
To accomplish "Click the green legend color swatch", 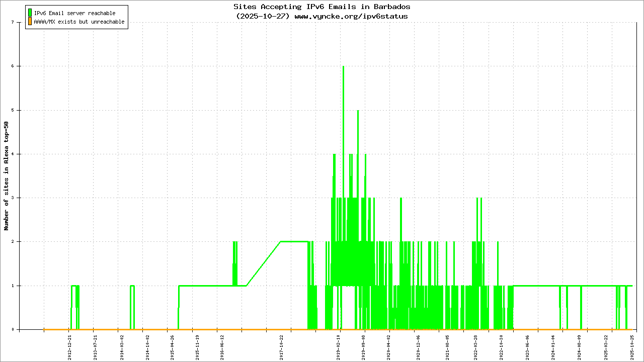I will pos(30,13).
